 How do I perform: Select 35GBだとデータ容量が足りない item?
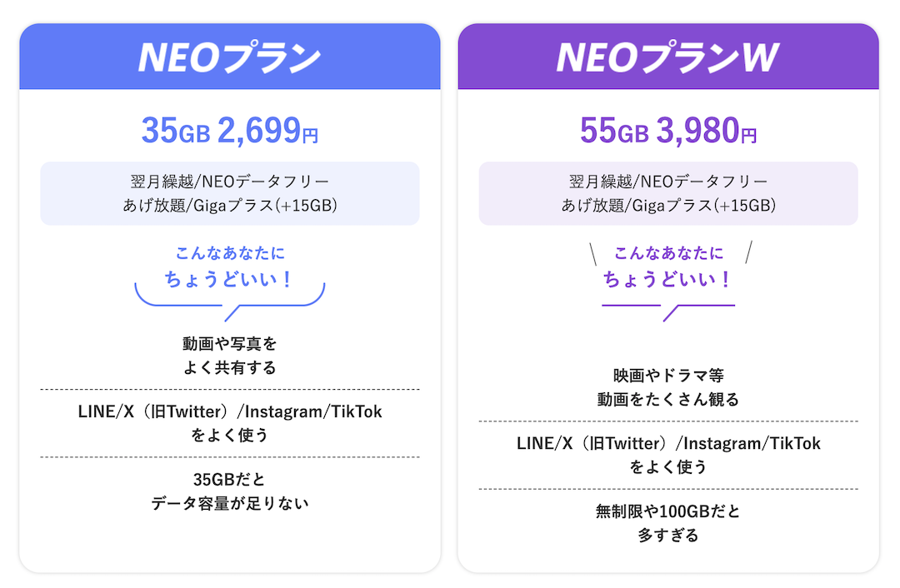[229, 491]
